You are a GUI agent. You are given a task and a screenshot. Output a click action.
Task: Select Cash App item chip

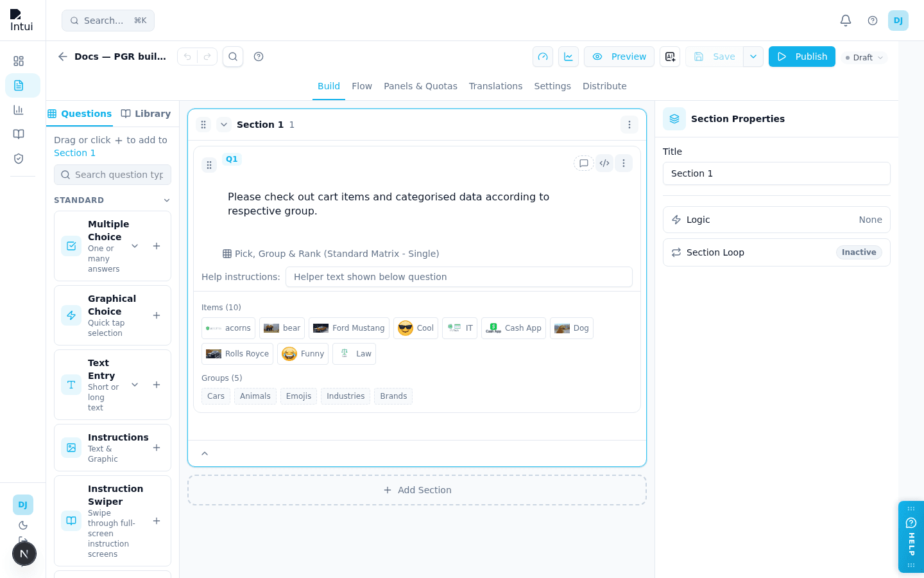click(513, 328)
